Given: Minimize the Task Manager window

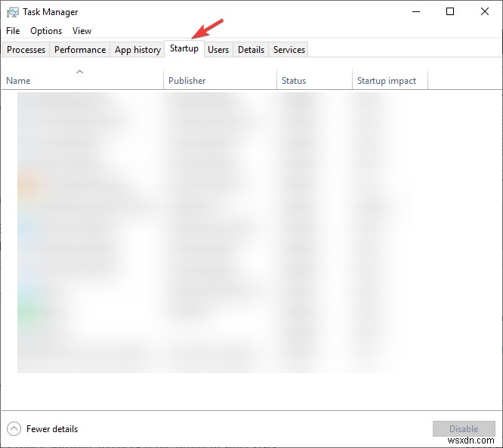Looking at the screenshot, I should click(416, 12).
